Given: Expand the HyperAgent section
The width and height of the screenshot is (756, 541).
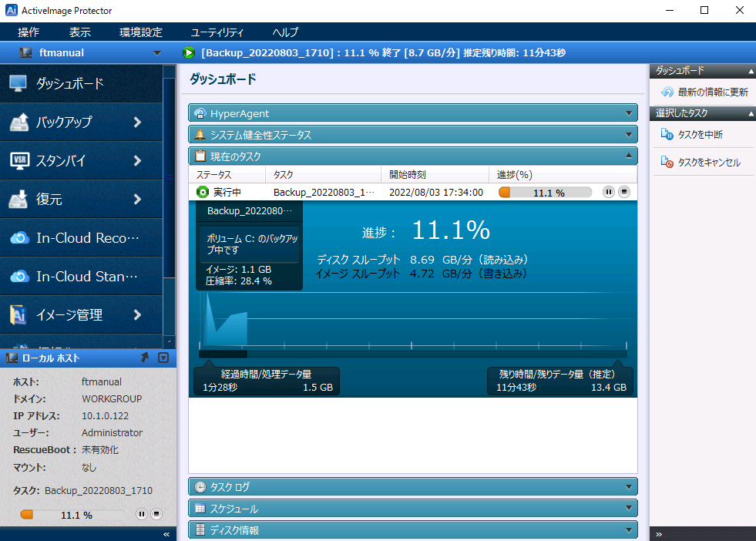Looking at the screenshot, I should (x=413, y=113).
